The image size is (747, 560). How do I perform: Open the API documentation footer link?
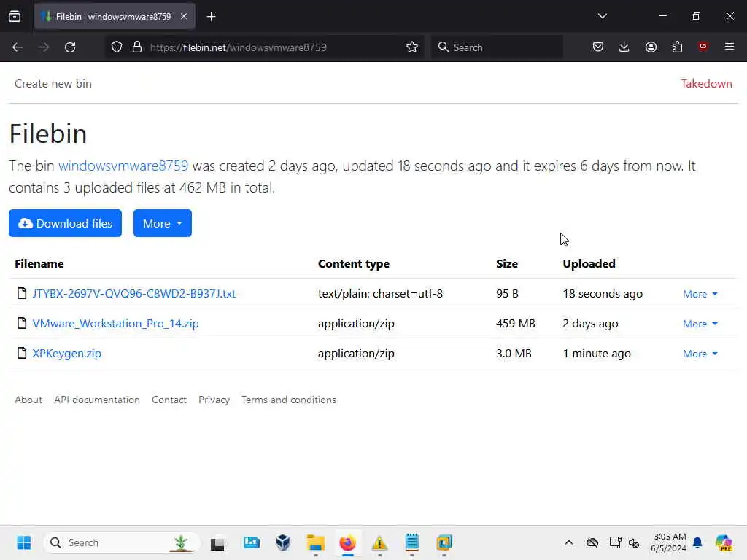click(x=97, y=400)
